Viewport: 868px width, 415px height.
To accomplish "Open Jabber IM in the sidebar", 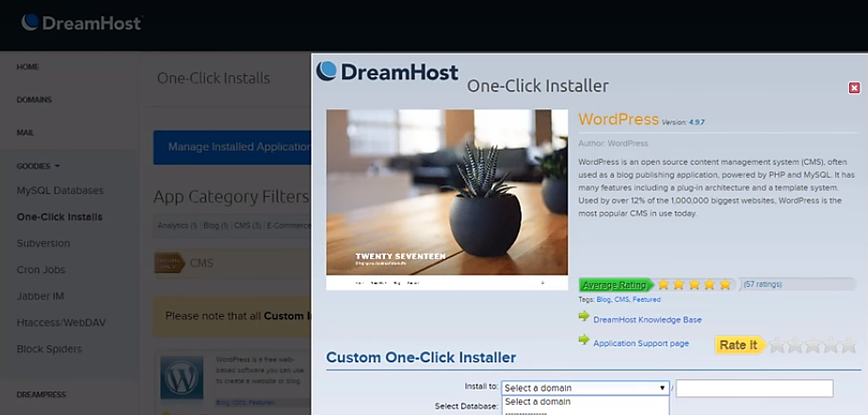I will pos(40,296).
